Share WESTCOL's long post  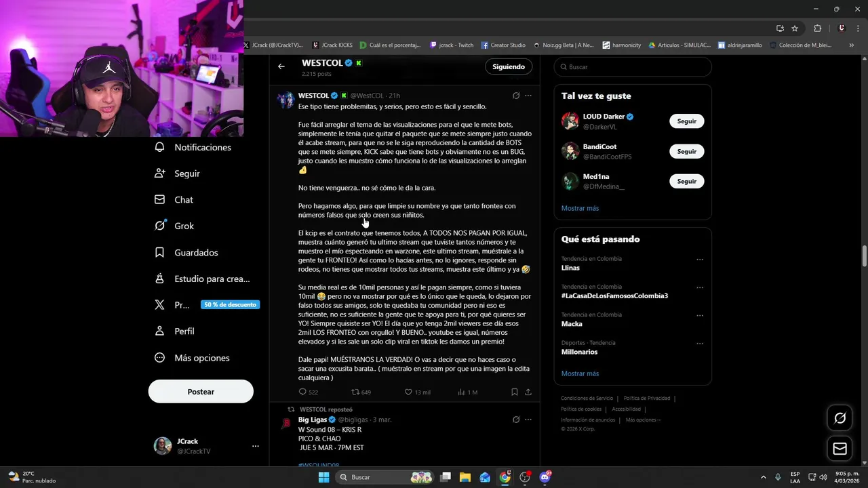pyautogui.click(x=528, y=392)
